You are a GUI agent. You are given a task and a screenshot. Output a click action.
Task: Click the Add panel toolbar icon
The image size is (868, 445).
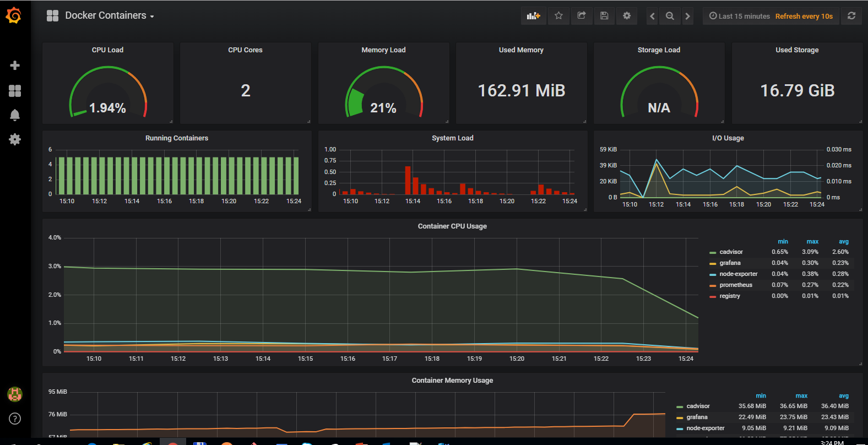(533, 16)
